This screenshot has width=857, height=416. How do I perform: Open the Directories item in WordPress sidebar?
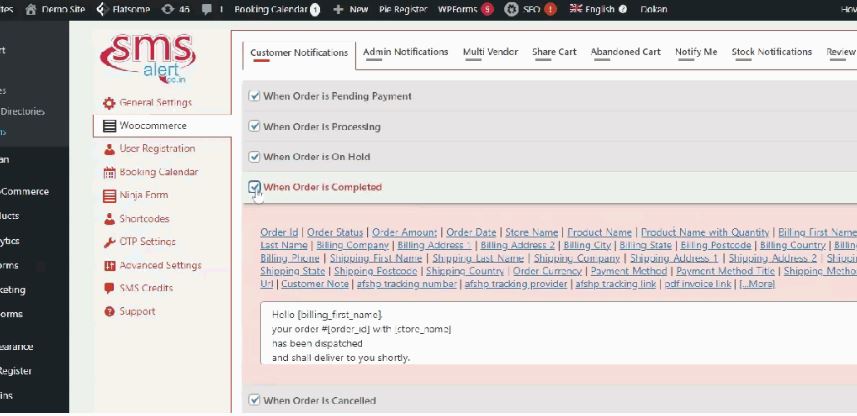tap(22, 112)
